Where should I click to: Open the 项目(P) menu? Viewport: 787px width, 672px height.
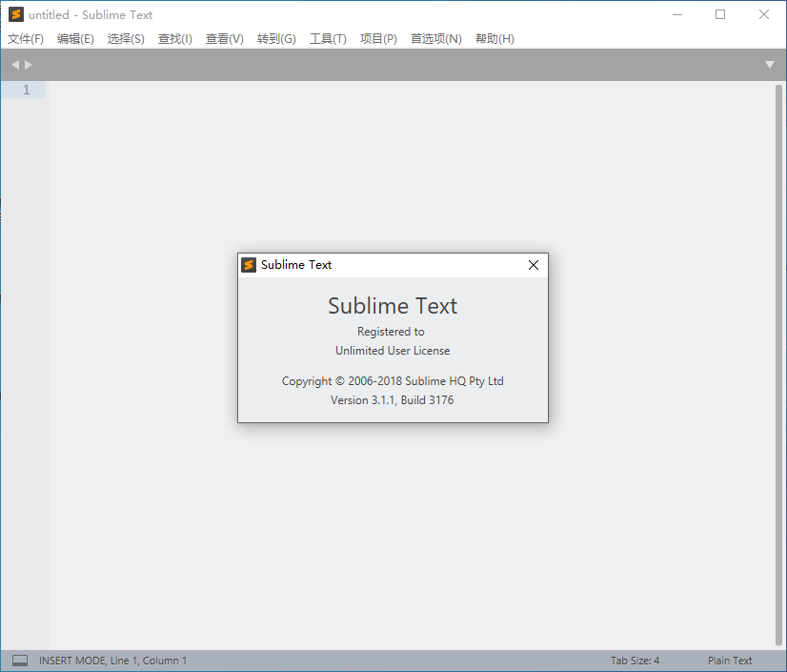(x=378, y=39)
